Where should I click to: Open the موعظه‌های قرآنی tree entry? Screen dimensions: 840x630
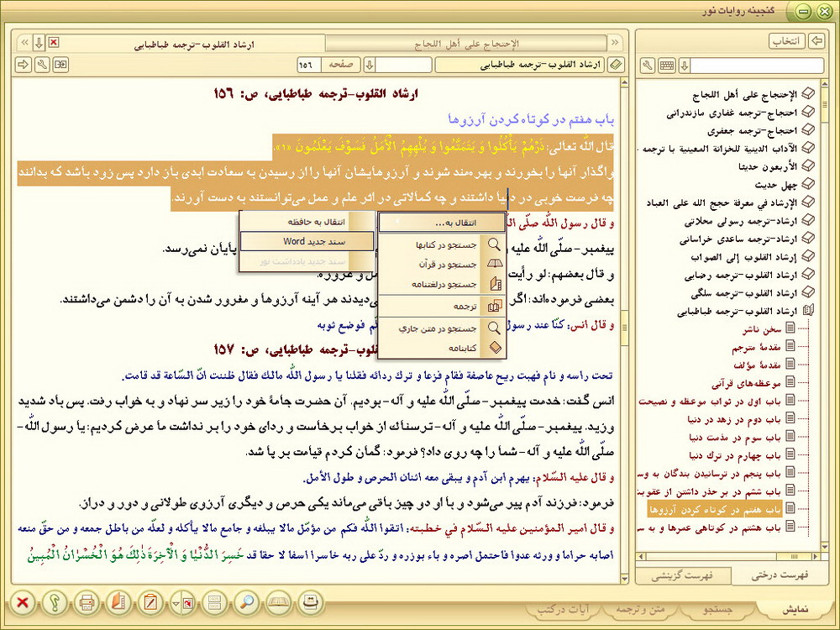pos(747,383)
